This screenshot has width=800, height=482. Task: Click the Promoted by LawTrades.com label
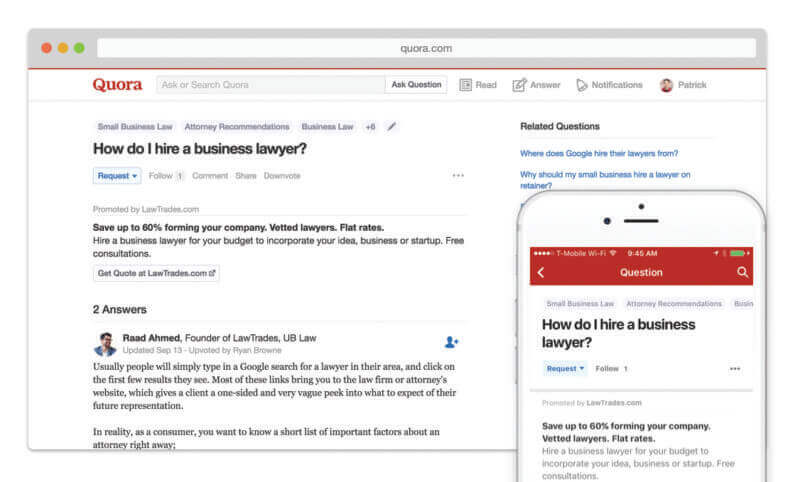click(146, 209)
